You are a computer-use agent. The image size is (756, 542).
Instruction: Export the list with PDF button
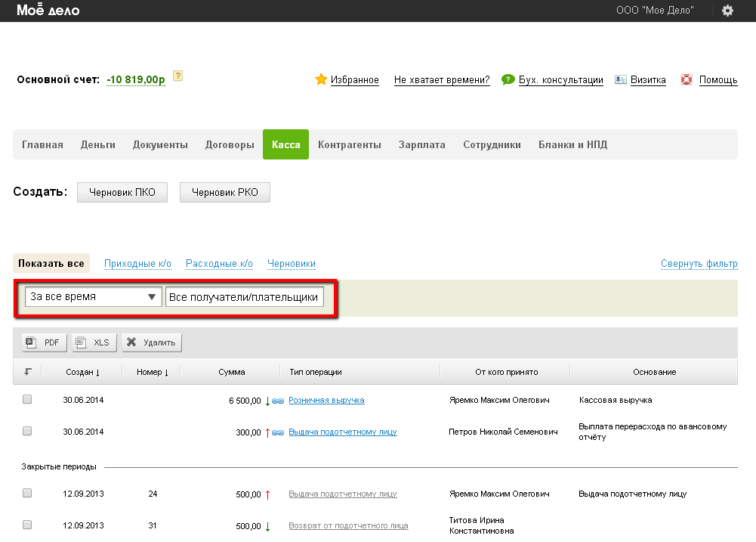(x=43, y=342)
